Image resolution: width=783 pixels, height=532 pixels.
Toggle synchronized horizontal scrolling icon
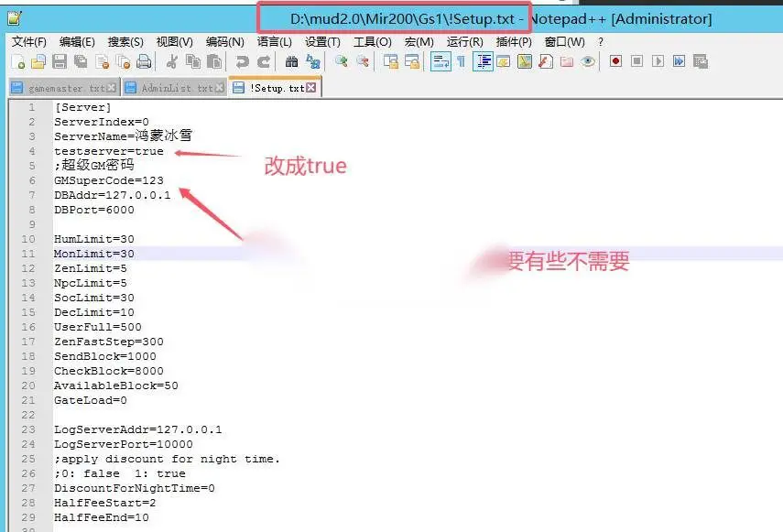[x=412, y=62]
